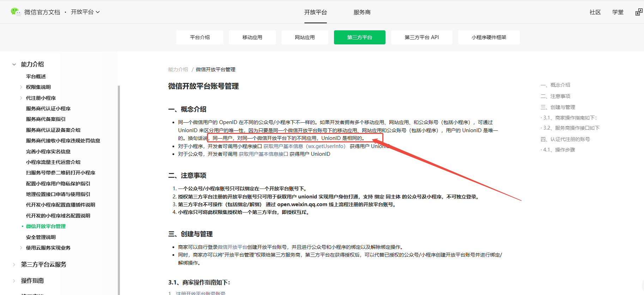Follow the 获取用户基本信息 (wx.getUserInfo) link
Viewport: 644px width, 295px height.
304,146
